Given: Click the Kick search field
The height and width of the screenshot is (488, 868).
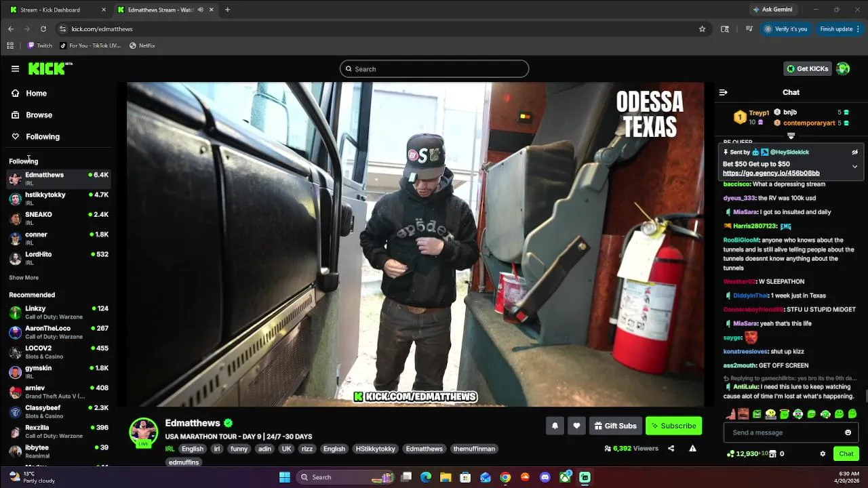Looking at the screenshot, I should pyautogui.click(x=434, y=68).
